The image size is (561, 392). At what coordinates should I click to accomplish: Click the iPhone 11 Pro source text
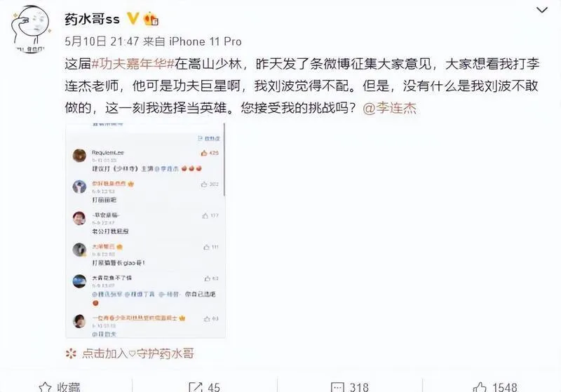pyautogui.click(x=205, y=41)
